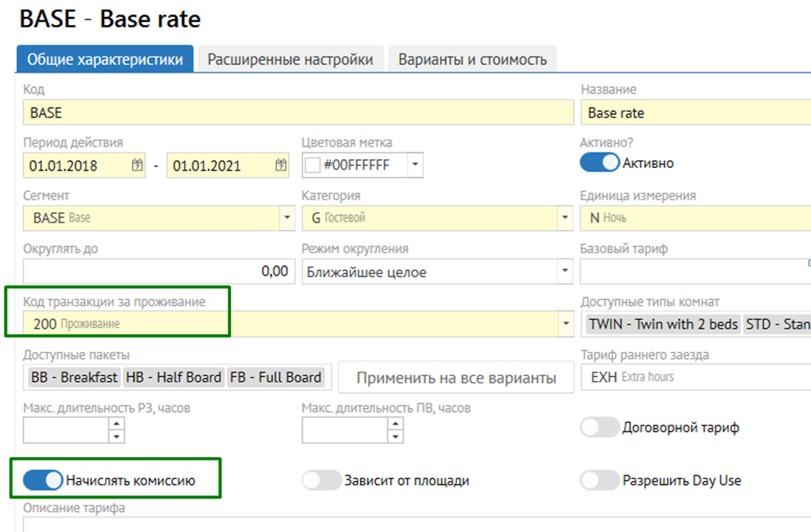
Task: Open the start date calendar picker
Action: click(137, 165)
